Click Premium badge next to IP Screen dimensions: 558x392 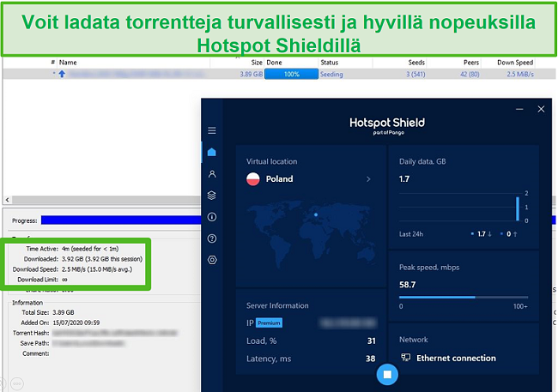269,323
